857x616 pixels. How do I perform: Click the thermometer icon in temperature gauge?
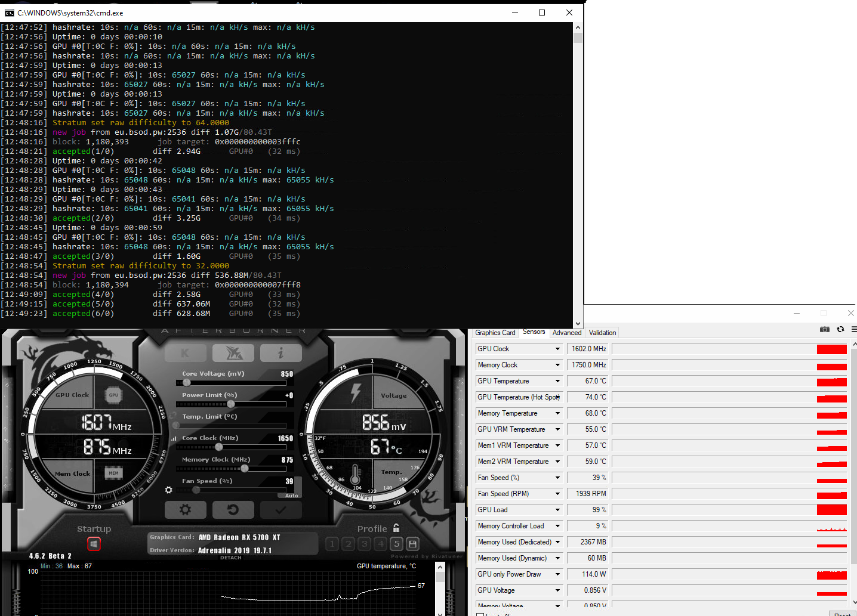356,474
